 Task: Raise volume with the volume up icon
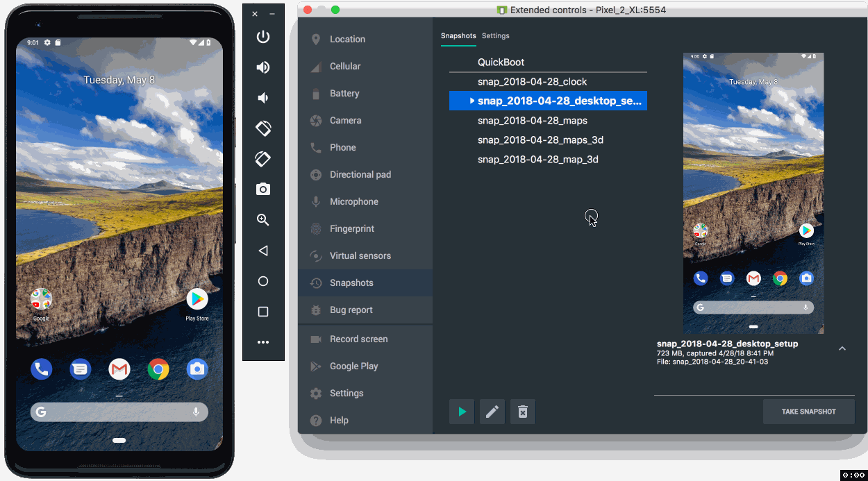click(263, 67)
